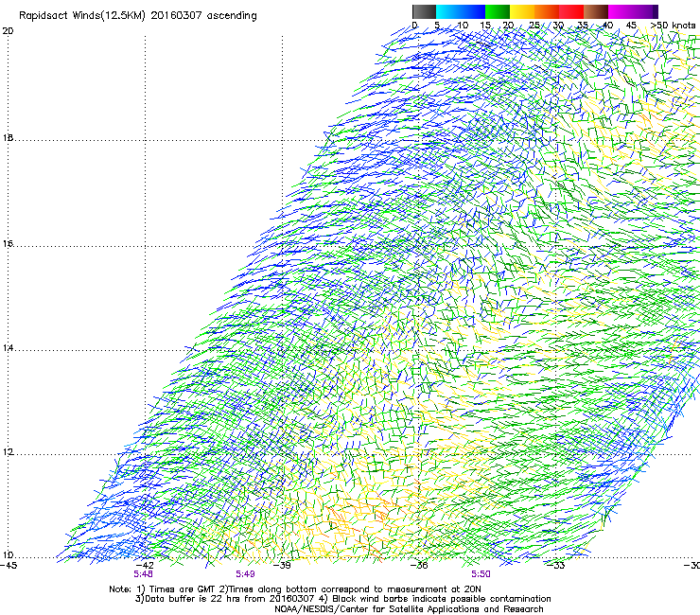The image size is (700, 615).
Task: Click the 'Data buffer is 22 hrs' note line
Action: click(x=342, y=599)
